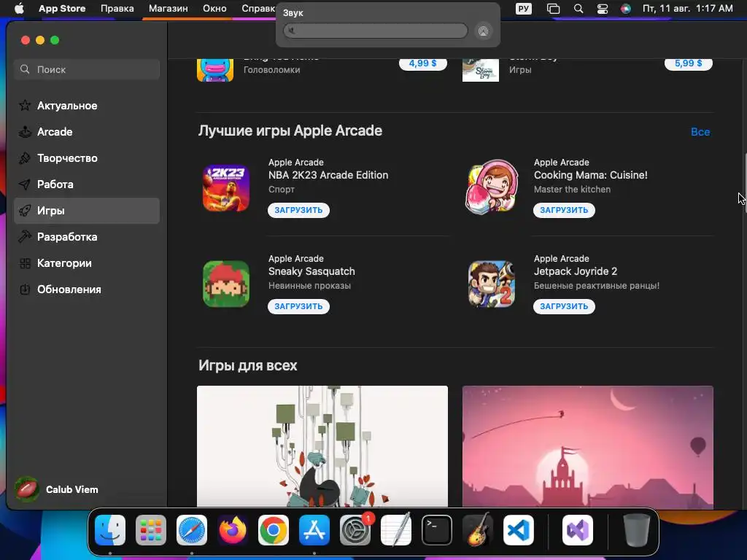Launch Safari from the Dock
This screenshot has width=747, height=560.
(x=192, y=530)
